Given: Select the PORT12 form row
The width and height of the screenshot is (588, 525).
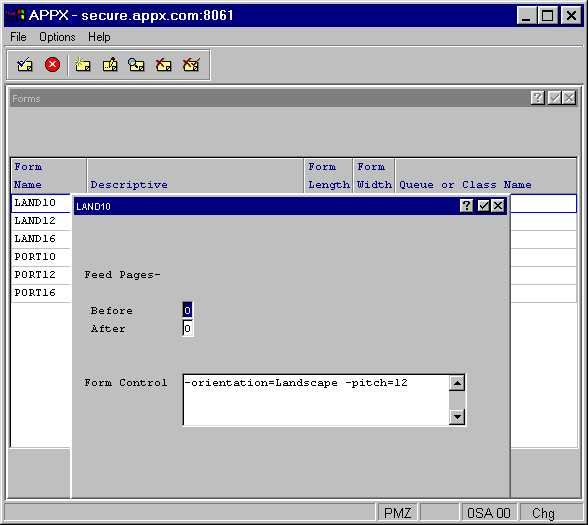Looking at the screenshot, I should tap(41, 275).
